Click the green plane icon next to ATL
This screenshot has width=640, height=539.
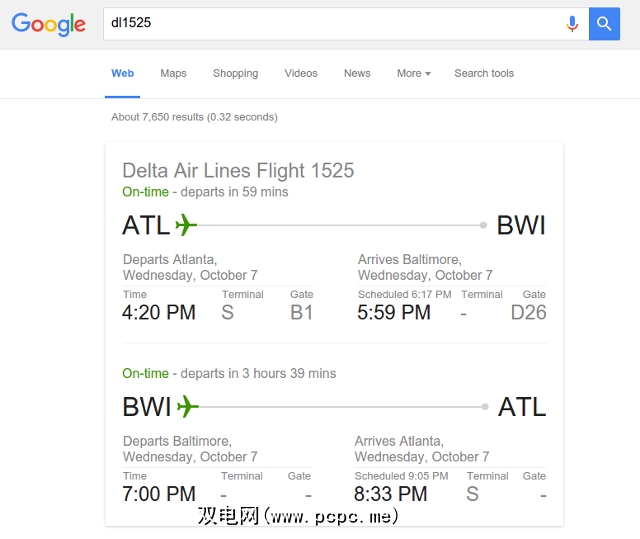coord(187,225)
